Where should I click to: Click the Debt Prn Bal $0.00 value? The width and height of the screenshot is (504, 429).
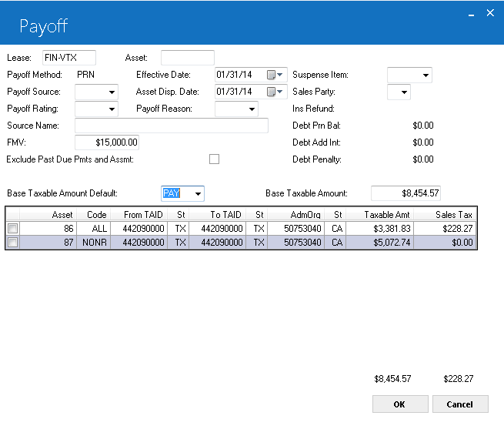click(x=423, y=126)
